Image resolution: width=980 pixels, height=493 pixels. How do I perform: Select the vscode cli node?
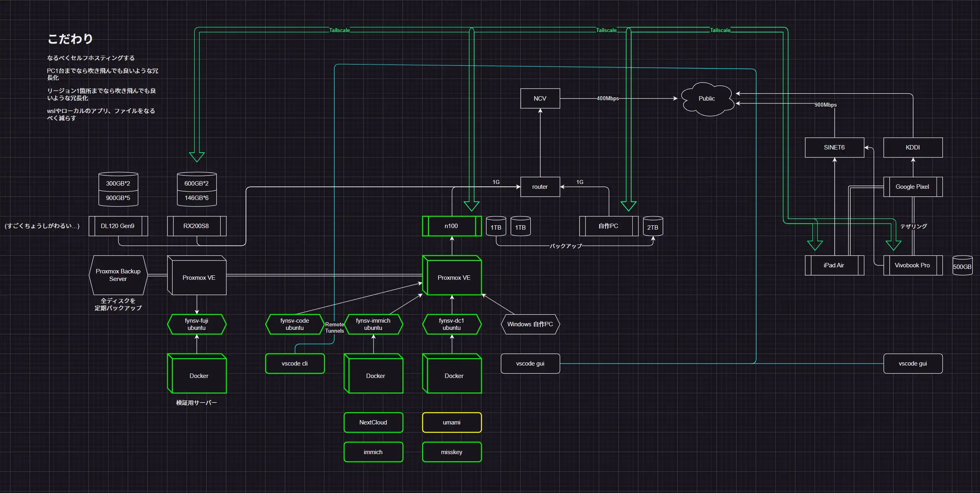coord(295,364)
